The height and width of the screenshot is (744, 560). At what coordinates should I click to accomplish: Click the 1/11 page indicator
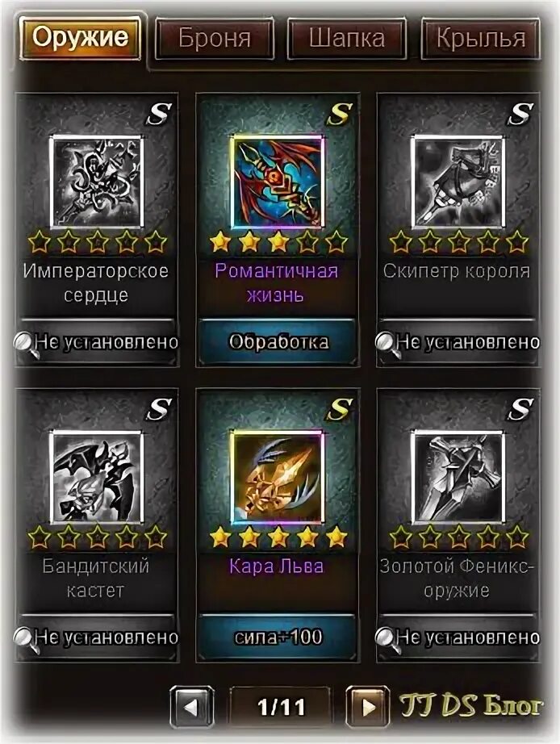click(280, 708)
